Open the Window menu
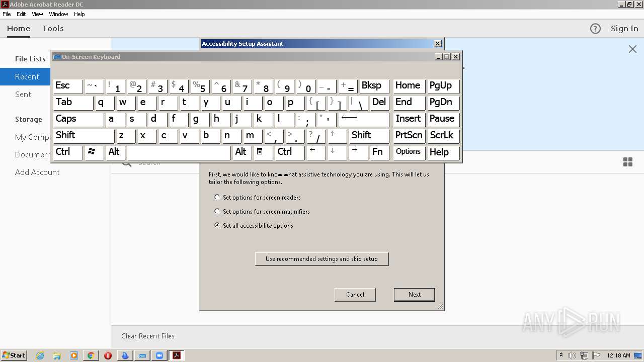Image resolution: width=644 pixels, height=362 pixels. point(58,14)
